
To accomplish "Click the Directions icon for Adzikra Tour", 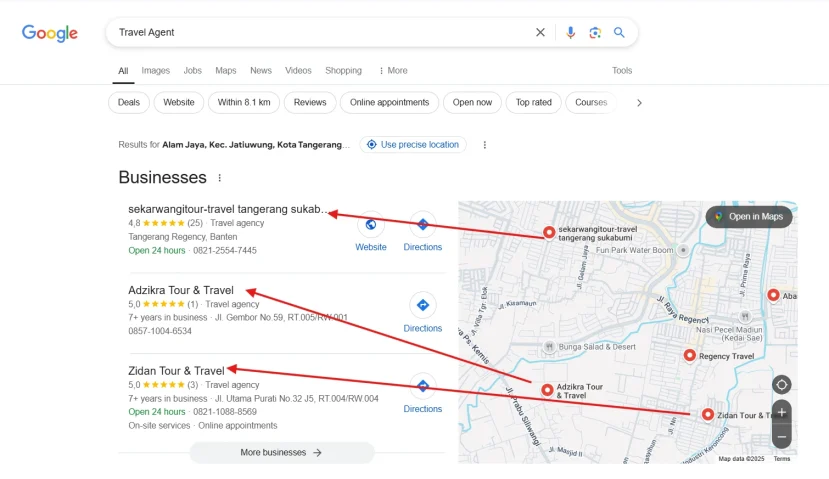I will point(422,305).
